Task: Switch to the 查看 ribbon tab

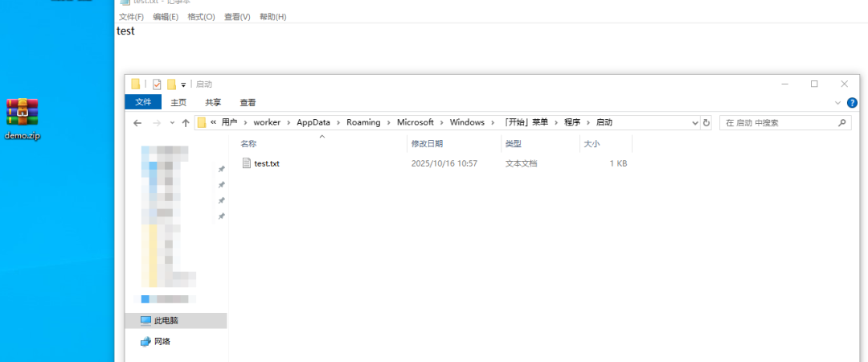Action: [248, 102]
